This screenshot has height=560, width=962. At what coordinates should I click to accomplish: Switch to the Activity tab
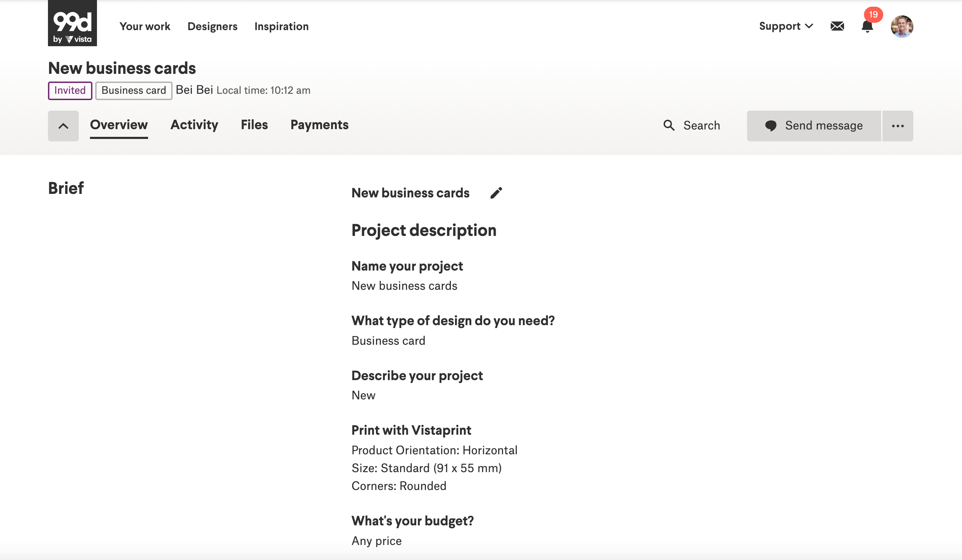(x=194, y=125)
